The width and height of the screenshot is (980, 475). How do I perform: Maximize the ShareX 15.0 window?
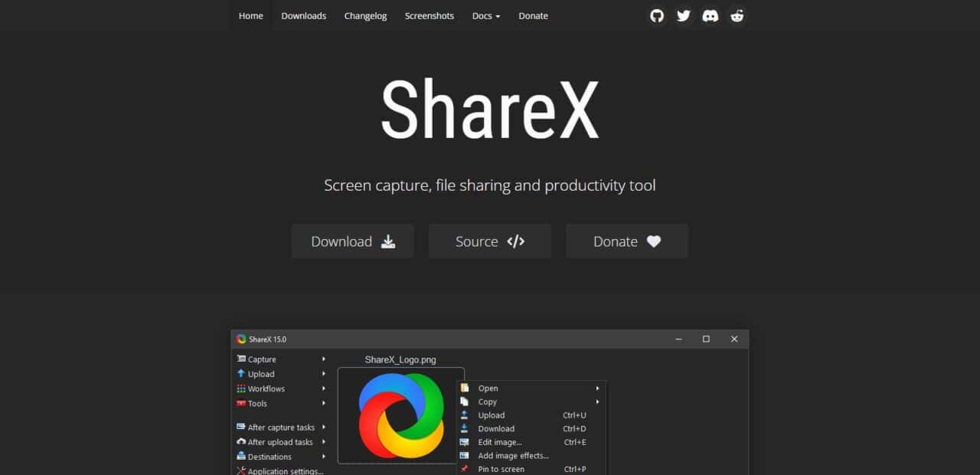click(706, 339)
